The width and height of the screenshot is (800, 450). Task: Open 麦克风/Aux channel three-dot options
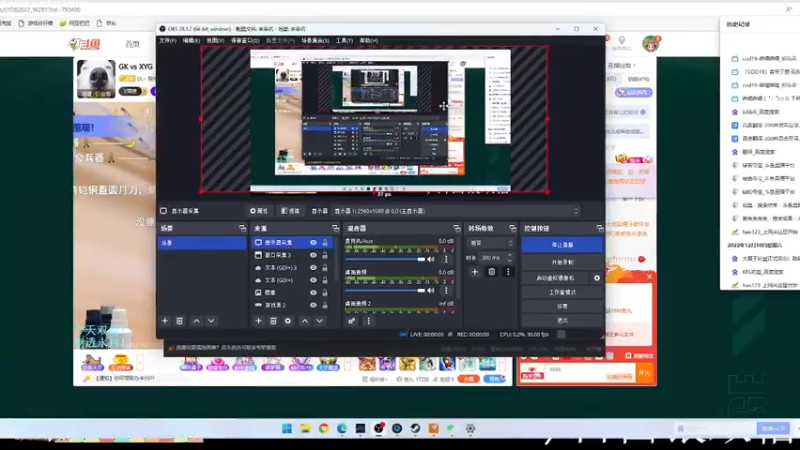coord(446,259)
